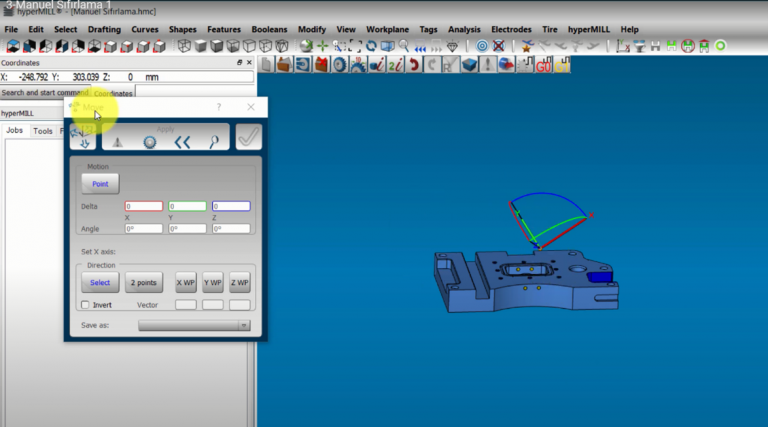Click the X WP direction button
768x427 pixels.
click(186, 282)
